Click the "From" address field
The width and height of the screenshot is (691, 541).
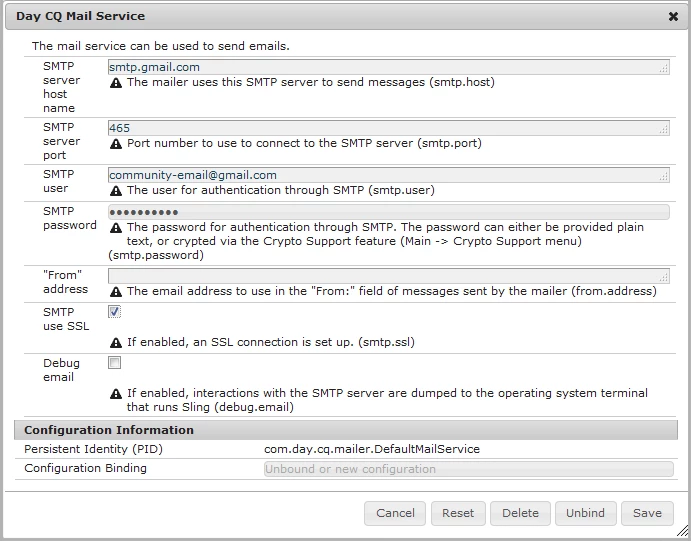389,276
